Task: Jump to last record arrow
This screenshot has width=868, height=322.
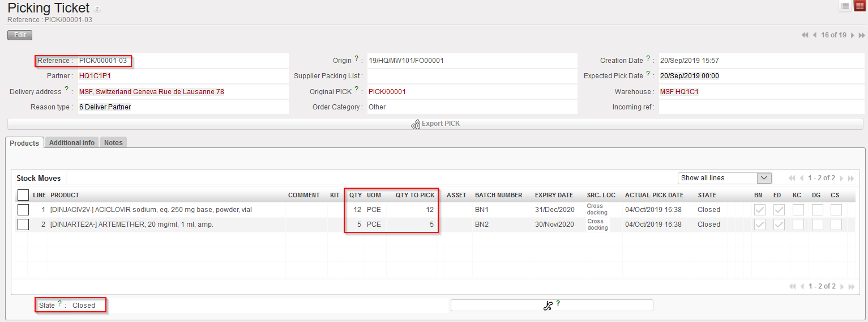Action: click(x=861, y=35)
